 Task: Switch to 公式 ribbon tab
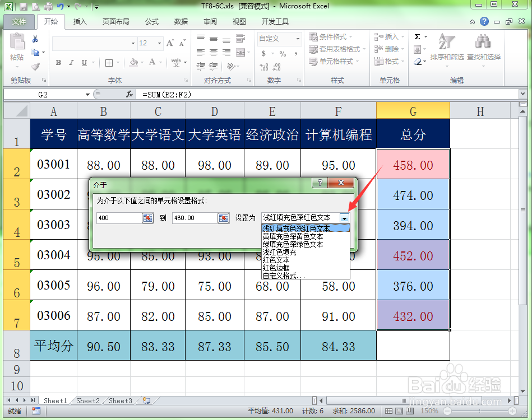[152, 22]
